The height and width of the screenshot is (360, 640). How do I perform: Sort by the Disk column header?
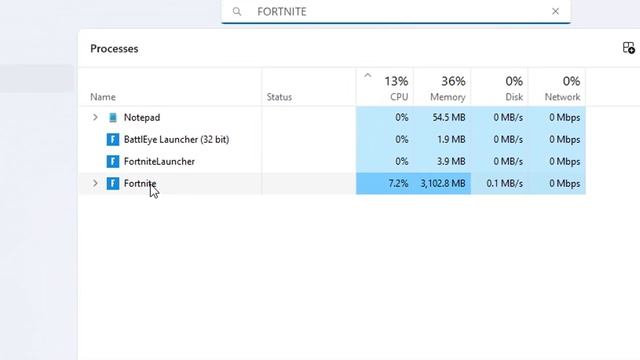coord(500,87)
